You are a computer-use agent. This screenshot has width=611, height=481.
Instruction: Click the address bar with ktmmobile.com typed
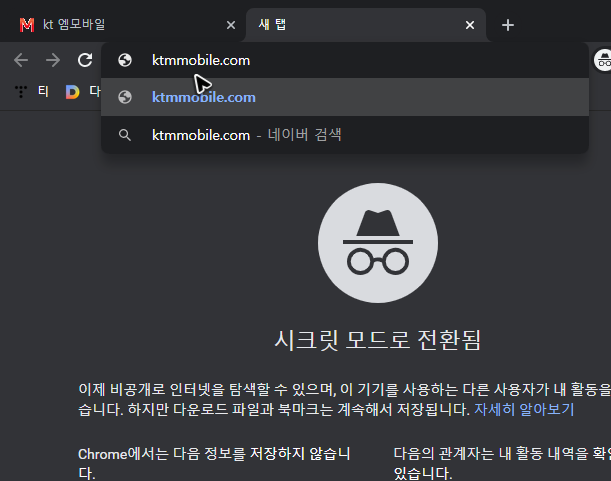pyautogui.click(x=345, y=60)
